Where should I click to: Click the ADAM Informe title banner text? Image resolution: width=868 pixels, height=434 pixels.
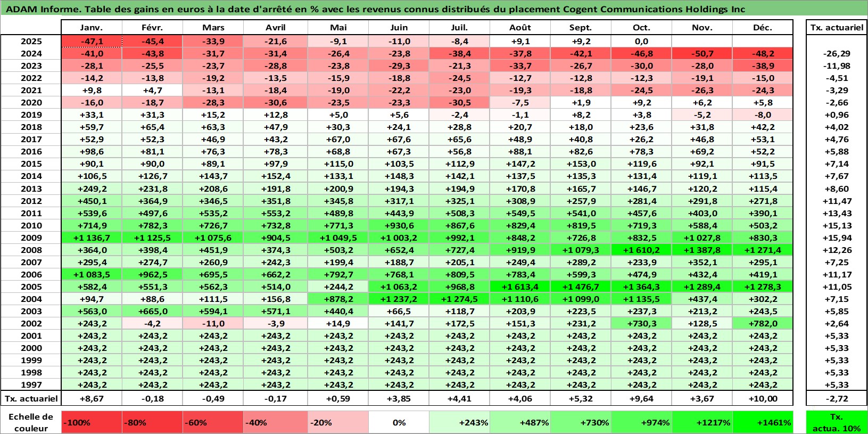[375, 9]
